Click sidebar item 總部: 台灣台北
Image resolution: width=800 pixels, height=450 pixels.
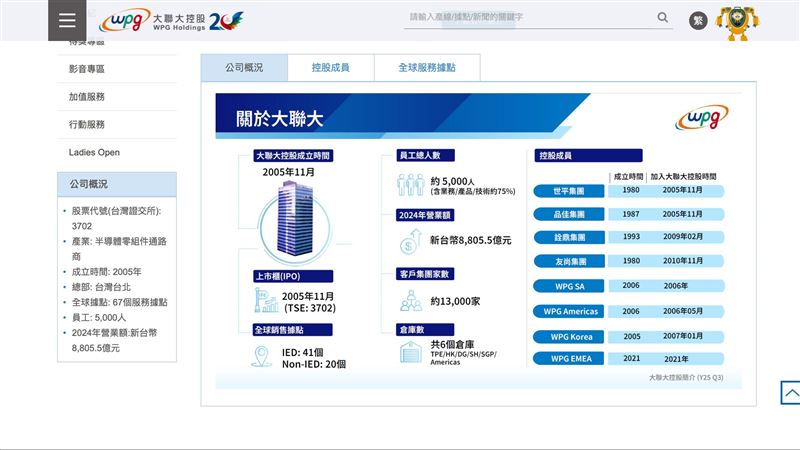pyautogui.click(x=101, y=287)
